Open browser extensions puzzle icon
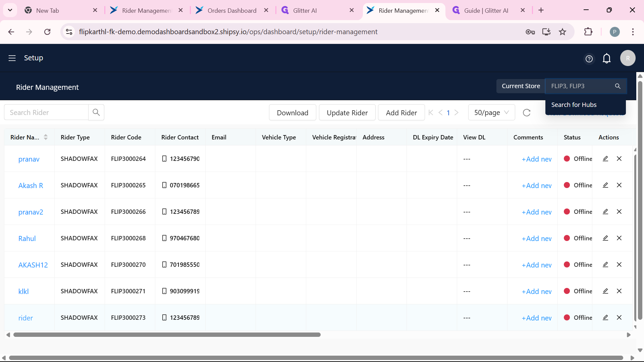This screenshot has height=362, width=644. click(588, 32)
